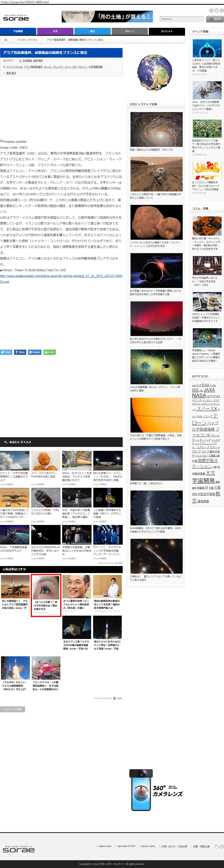This screenshot has height=868, width=224.
Task: Click the トップページに戻る button
Action: tap(12, 709)
